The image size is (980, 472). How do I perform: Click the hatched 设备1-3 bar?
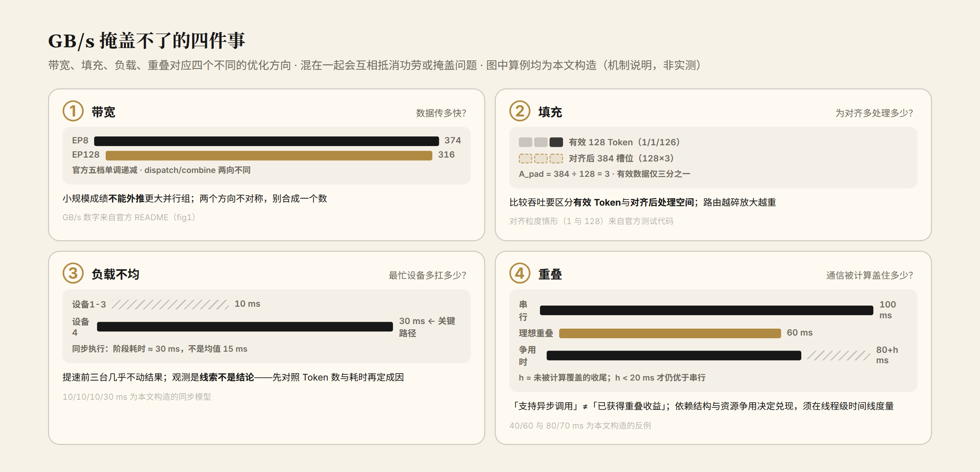(x=170, y=304)
